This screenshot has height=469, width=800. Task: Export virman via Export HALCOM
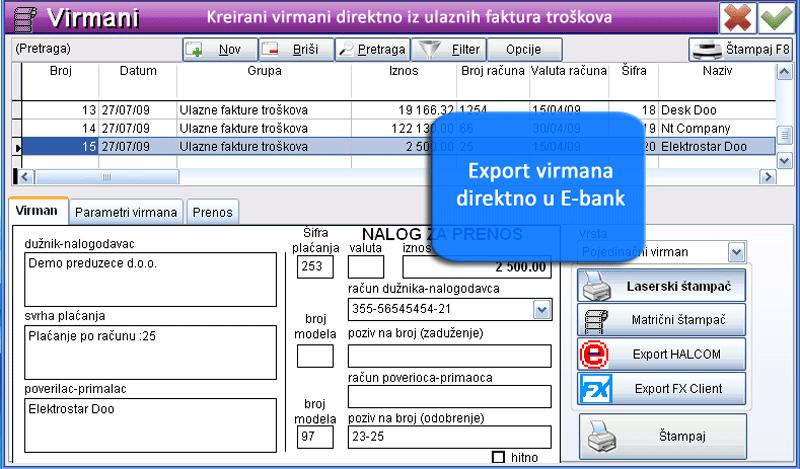pos(662,353)
